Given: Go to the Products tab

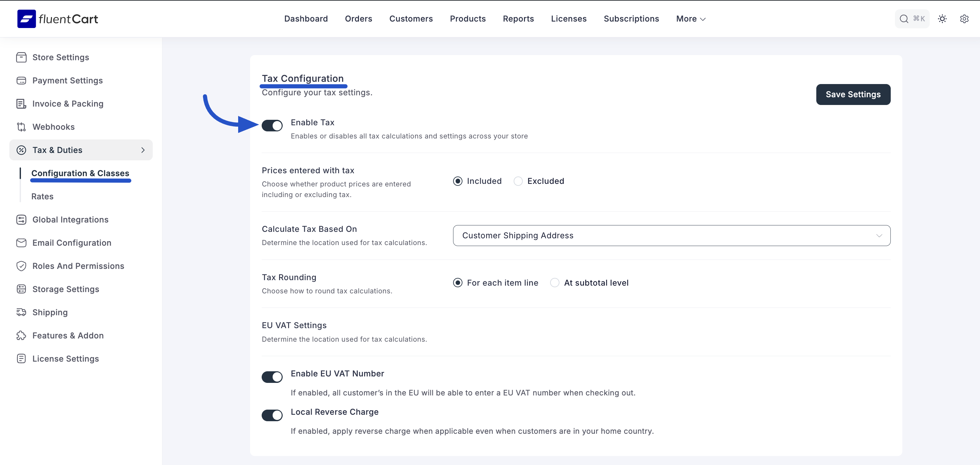Looking at the screenshot, I should (x=468, y=19).
